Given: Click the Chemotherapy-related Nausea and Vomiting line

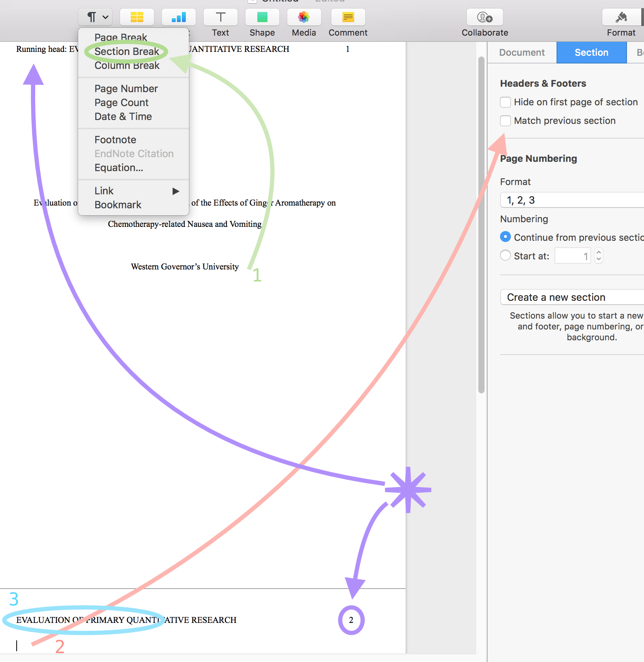Looking at the screenshot, I should (x=185, y=224).
